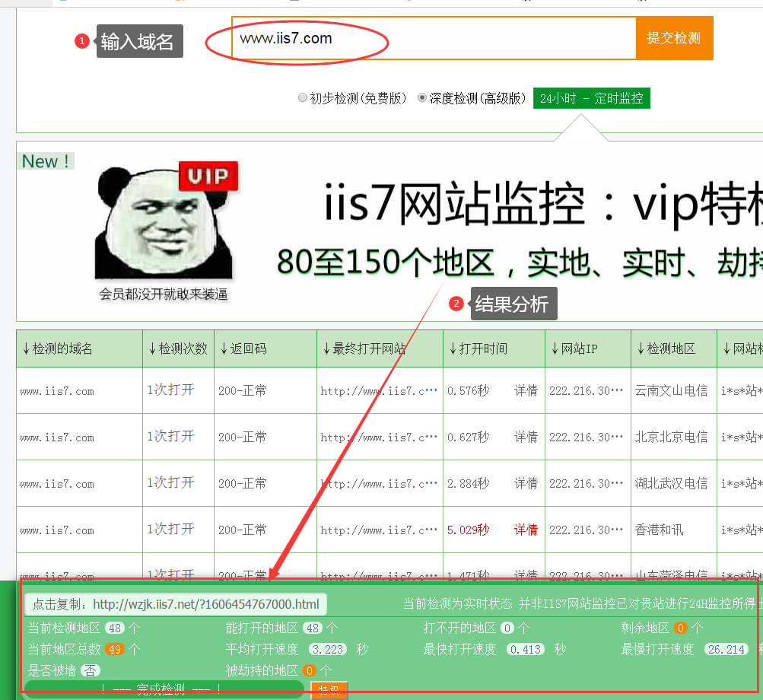Click the 能打开的地区 48 statistic

281,628
